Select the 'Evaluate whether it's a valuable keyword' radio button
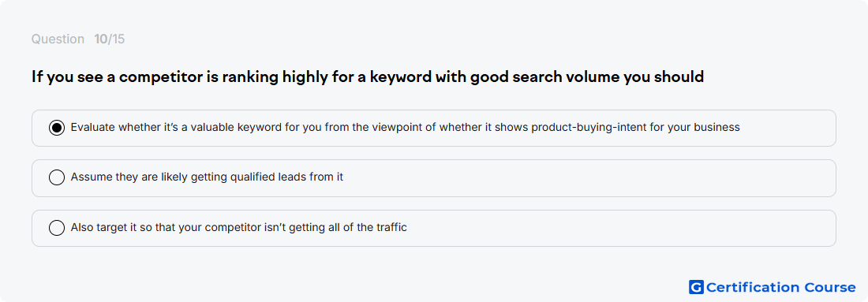The image size is (868, 302). click(57, 128)
